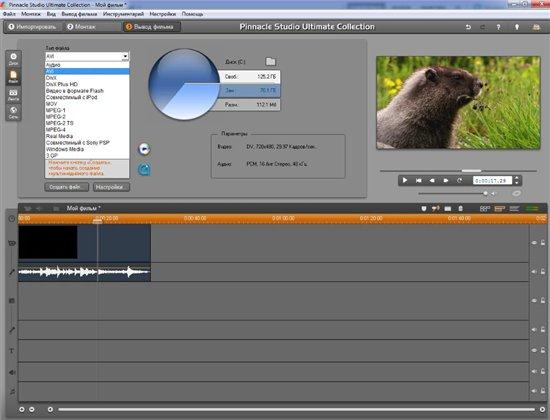Click the sound effects track speaker icon
The height and width of the screenshot is (420, 550).
click(12, 372)
